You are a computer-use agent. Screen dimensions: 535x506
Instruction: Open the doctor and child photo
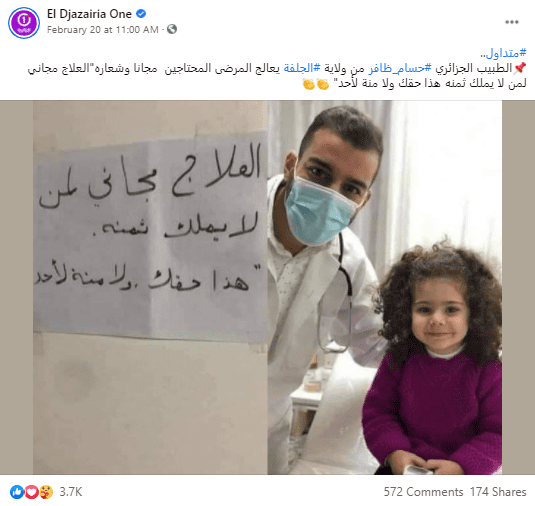[267, 287]
